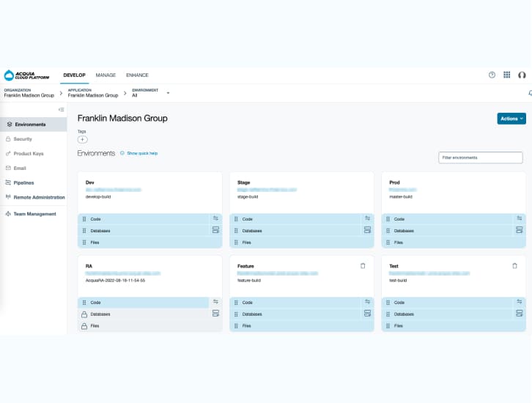Open the Actions dropdown button
The image size is (532, 403).
coord(511,119)
